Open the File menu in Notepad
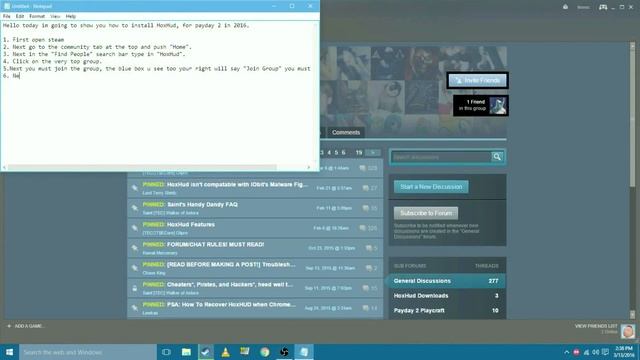640x360 pixels. coord(7,16)
